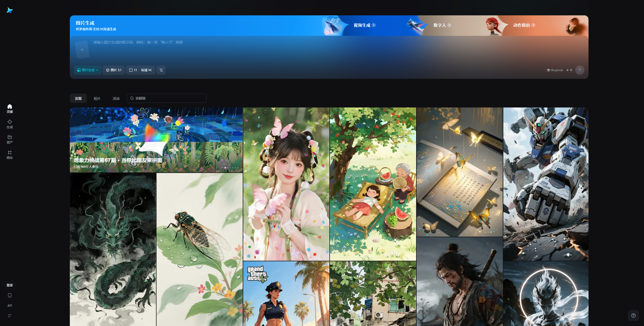Add reference image with the plus tile
The image size is (644, 326).
pos(82,50)
